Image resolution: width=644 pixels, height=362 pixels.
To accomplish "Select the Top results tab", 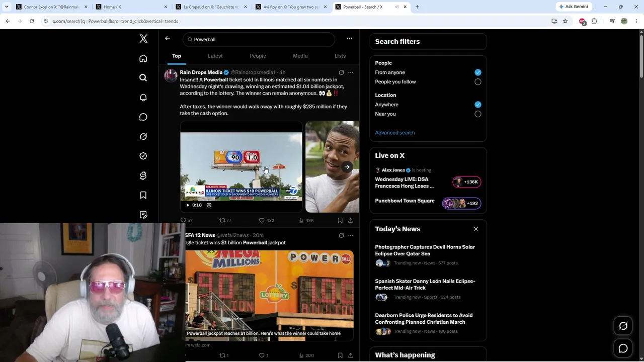I will 177,56.
